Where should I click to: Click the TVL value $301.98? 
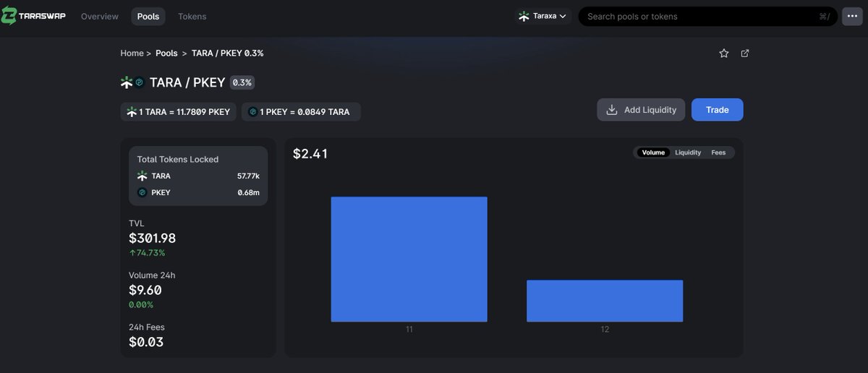point(152,238)
